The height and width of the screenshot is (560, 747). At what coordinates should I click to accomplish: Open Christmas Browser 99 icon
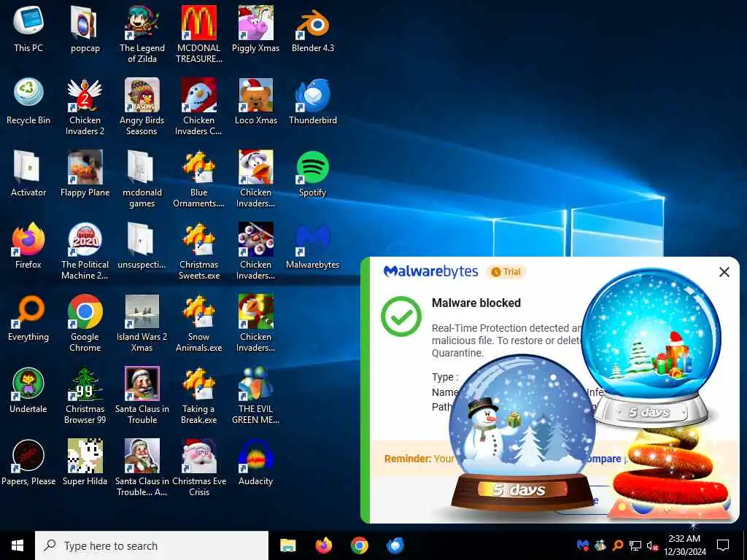[x=85, y=396]
